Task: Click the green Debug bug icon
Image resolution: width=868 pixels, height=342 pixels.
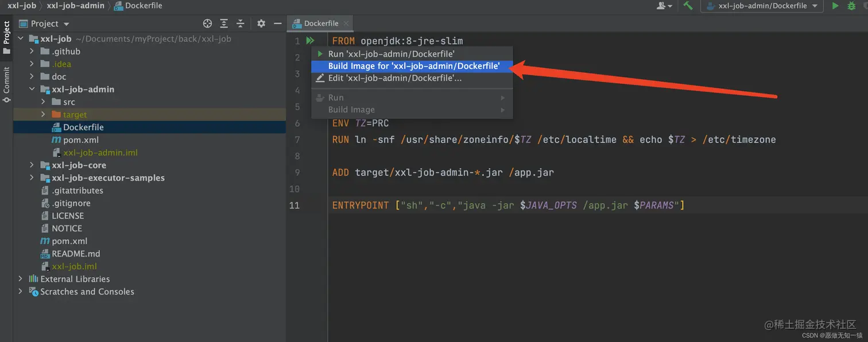Action: pyautogui.click(x=852, y=6)
